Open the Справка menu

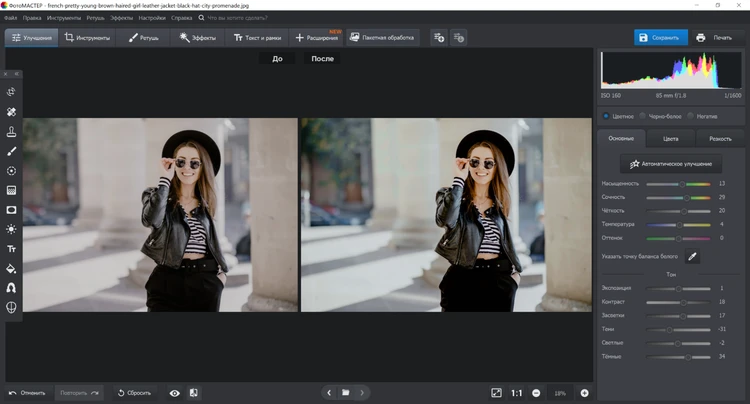click(x=181, y=18)
